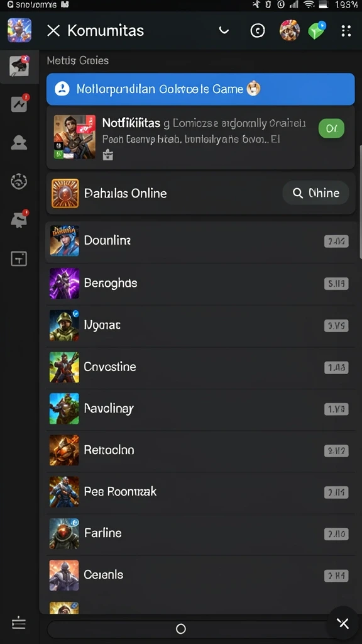This screenshot has width=362, height=644.
Task: Select the chart icon in sidebar
Action: [x=19, y=104]
